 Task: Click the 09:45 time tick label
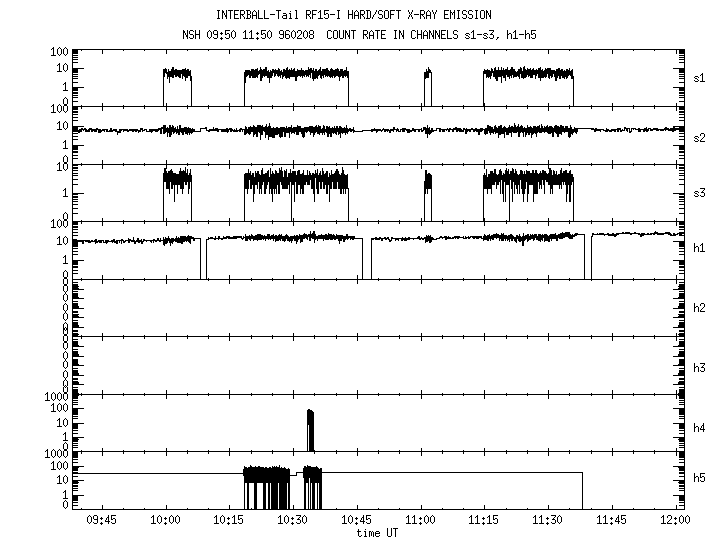101,520
